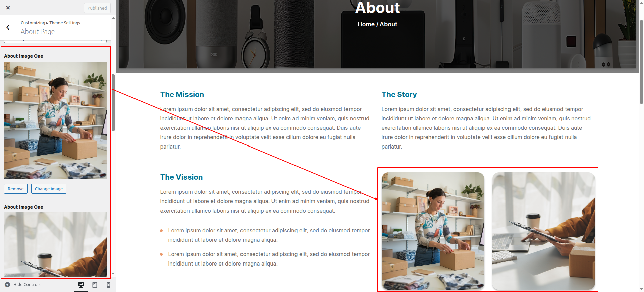Click the Home breadcrumb link

pos(366,24)
